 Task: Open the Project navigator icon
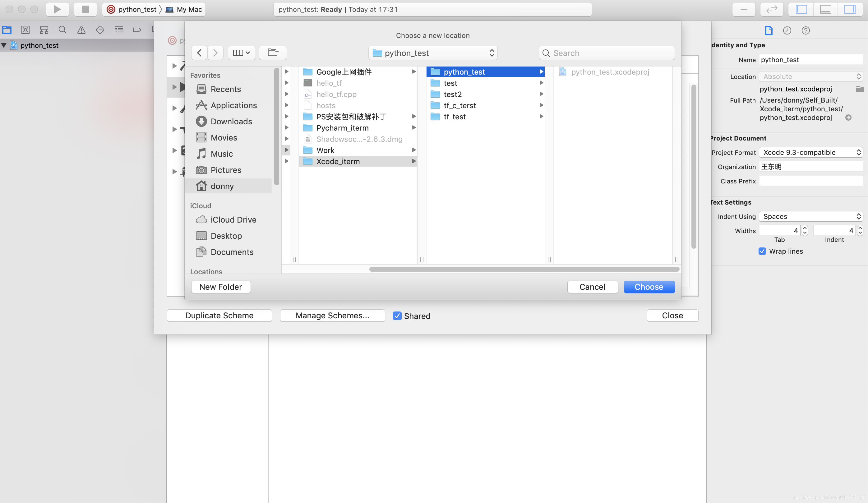[7, 30]
